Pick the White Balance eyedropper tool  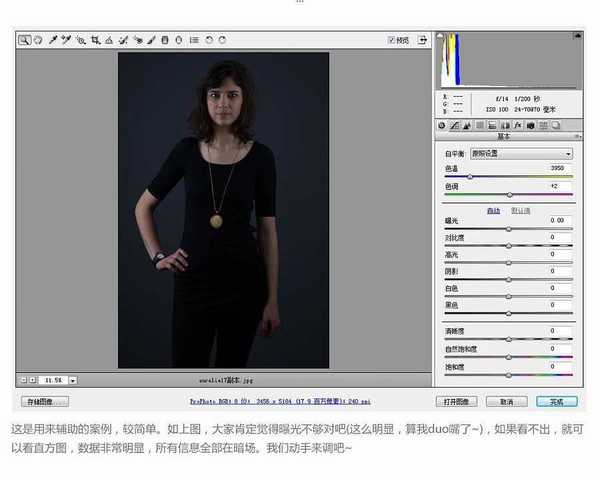[x=53, y=40]
